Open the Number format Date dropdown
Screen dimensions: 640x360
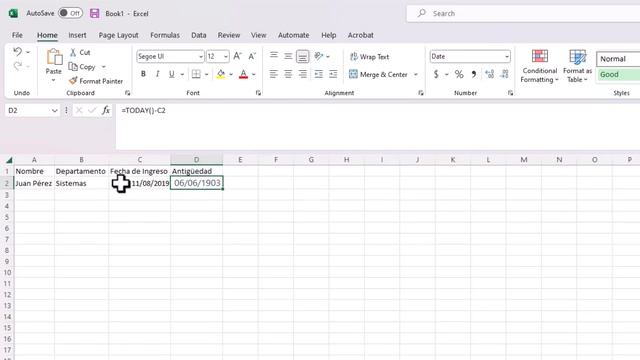click(x=507, y=56)
